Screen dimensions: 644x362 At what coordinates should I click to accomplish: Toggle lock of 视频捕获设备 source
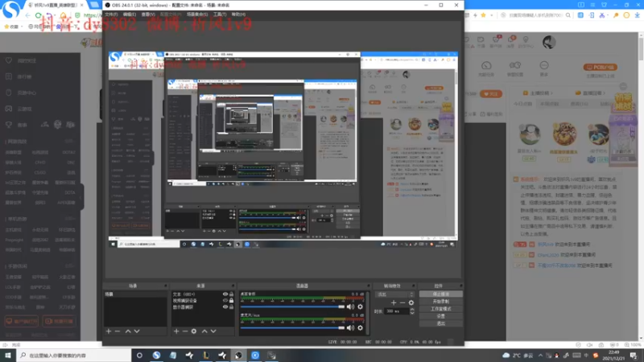(231, 300)
